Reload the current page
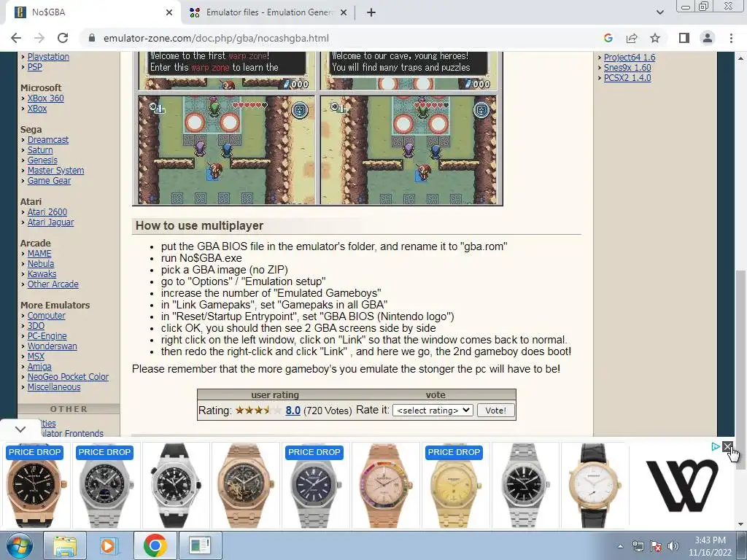The image size is (747, 560). point(63,38)
